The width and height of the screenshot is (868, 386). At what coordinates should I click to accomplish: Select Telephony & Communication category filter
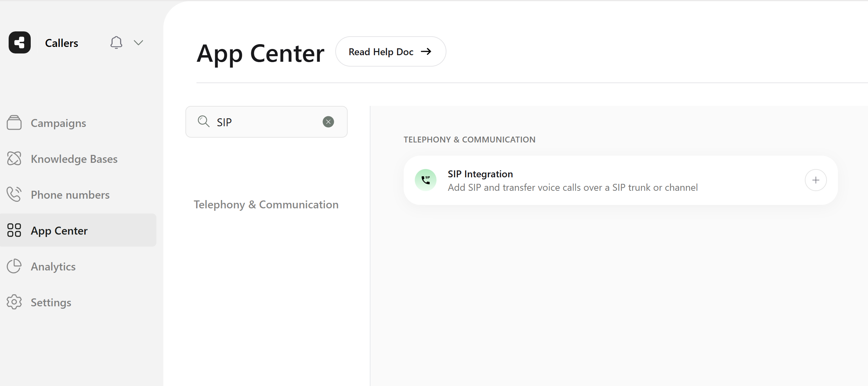[x=266, y=205]
